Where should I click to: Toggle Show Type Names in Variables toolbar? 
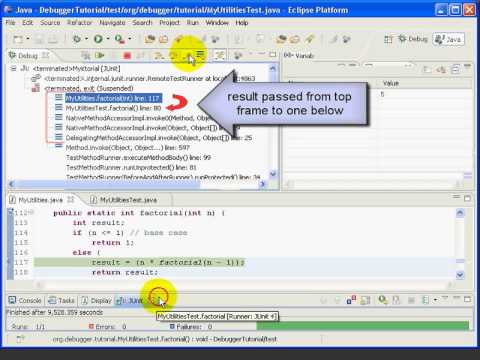click(x=426, y=69)
